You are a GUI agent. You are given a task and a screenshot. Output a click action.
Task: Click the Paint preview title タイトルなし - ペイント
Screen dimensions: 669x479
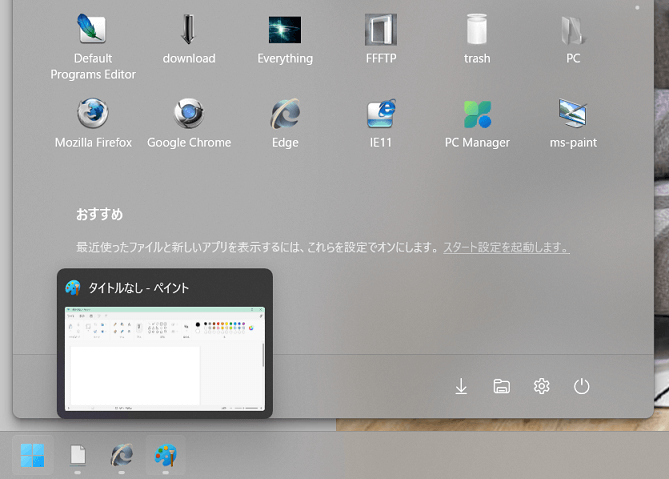coord(139,288)
